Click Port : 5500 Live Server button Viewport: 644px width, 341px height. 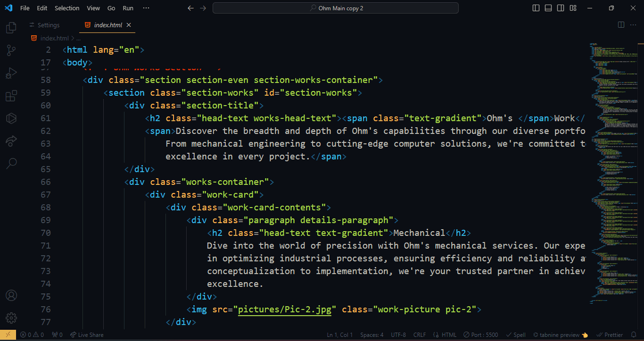point(481,335)
